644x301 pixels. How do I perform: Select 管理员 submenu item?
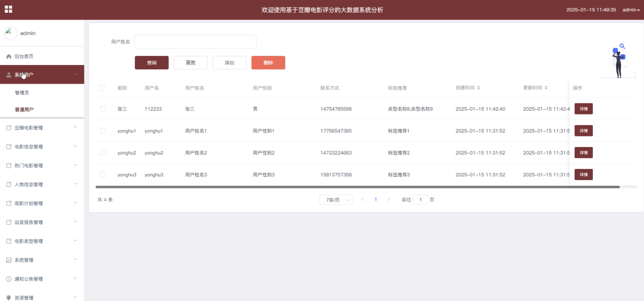click(x=42, y=93)
